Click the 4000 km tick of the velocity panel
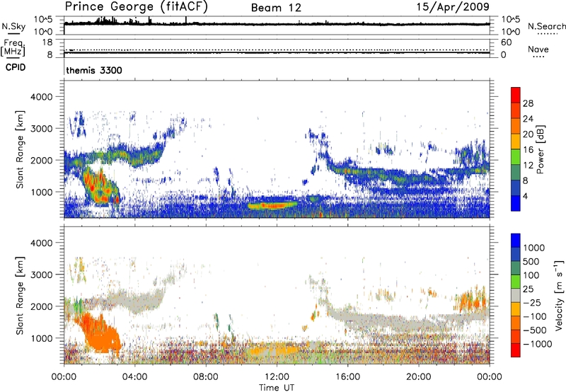566x392 pixels. (x=41, y=243)
